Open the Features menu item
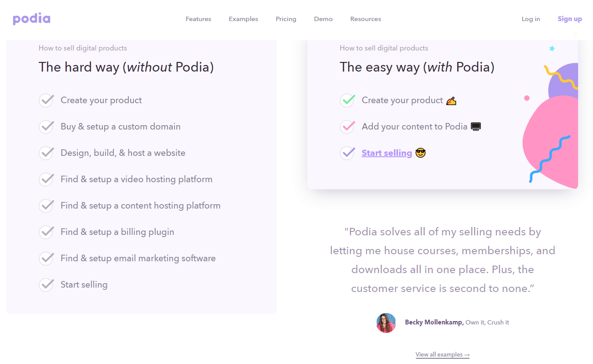 point(198,19)
